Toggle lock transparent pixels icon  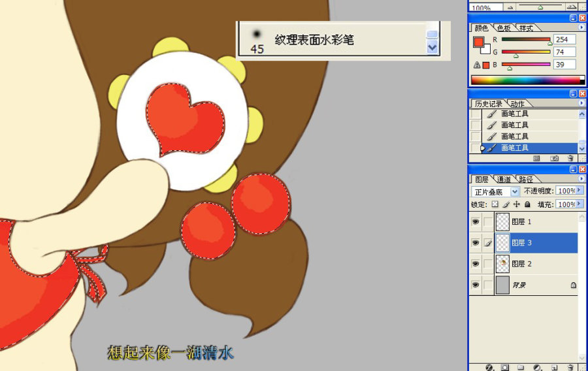[x=495, y=204]
